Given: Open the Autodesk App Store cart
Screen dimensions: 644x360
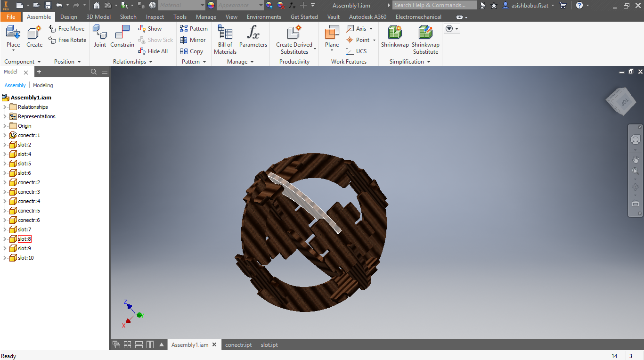Looking at the screenshot, I should [563, 5].
